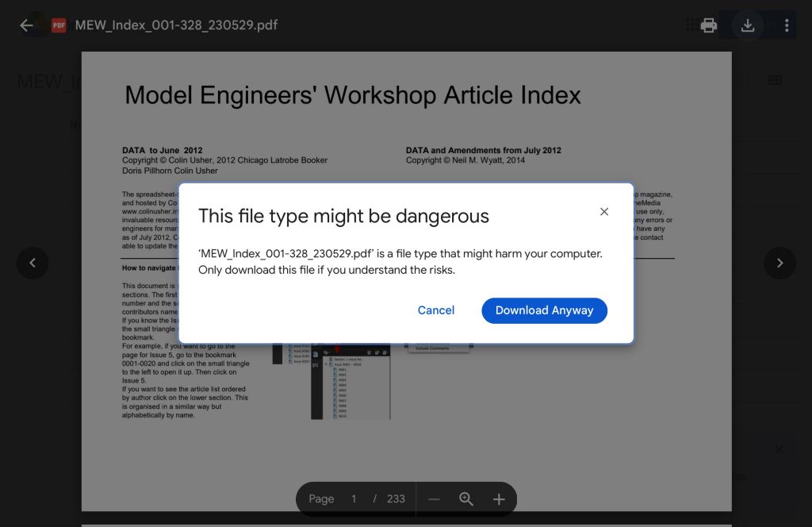Screen dimensions: 812x527
Task: Click the 'Copyright © Neil M. Wyatt, 2014' line
Action: pos(465,160)
